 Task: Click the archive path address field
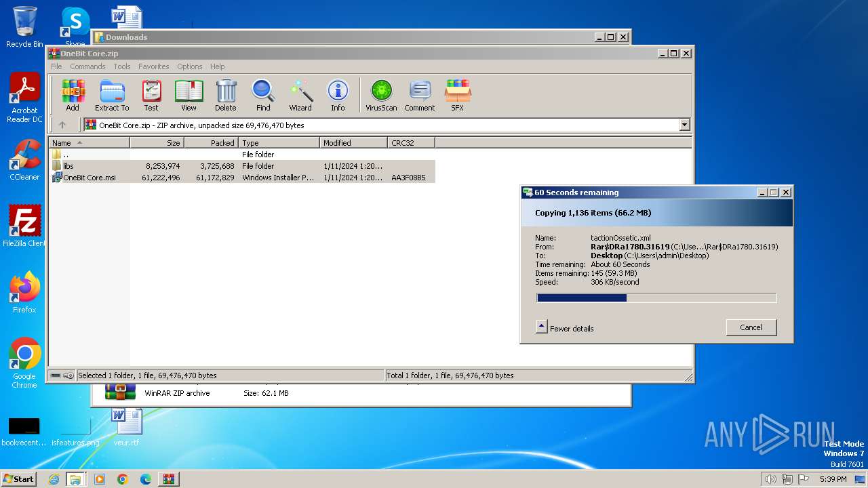[x=387, y=125]
